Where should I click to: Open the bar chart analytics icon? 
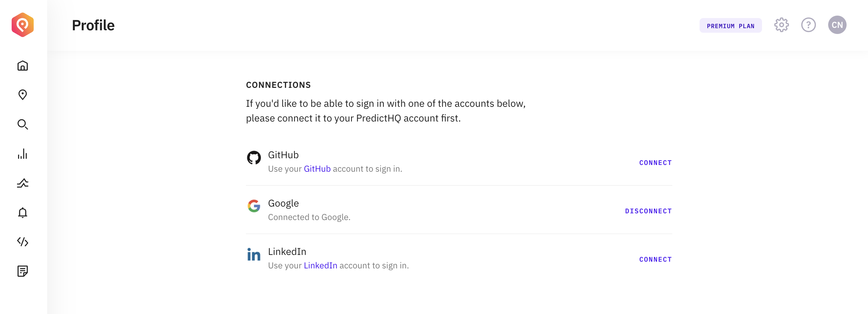coord(23,154)
